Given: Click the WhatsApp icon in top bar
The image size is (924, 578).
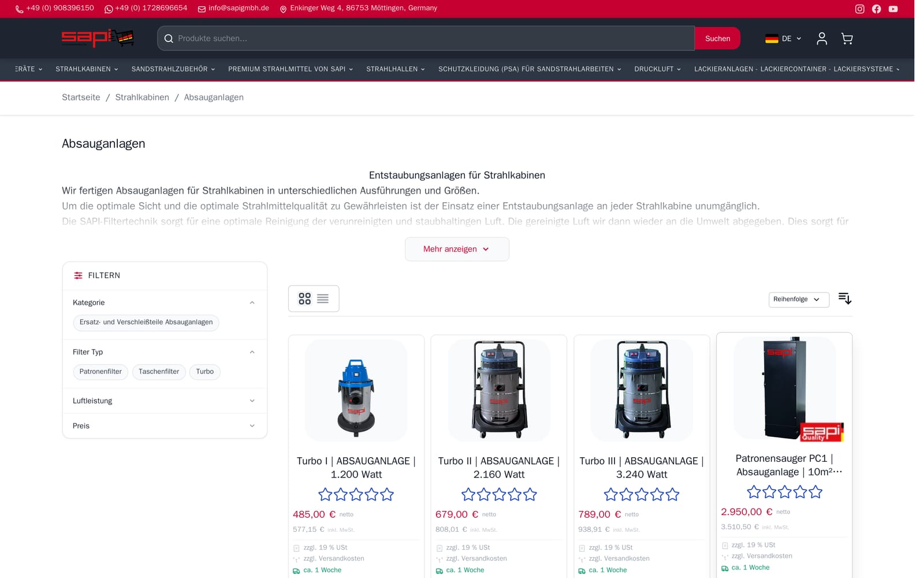Looking at the screenshot, I should (109, 9).
